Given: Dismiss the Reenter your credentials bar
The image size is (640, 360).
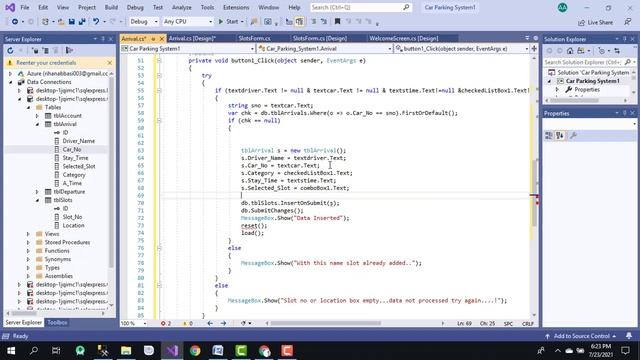Looking at the screenshot, I should tap(109, 63).
